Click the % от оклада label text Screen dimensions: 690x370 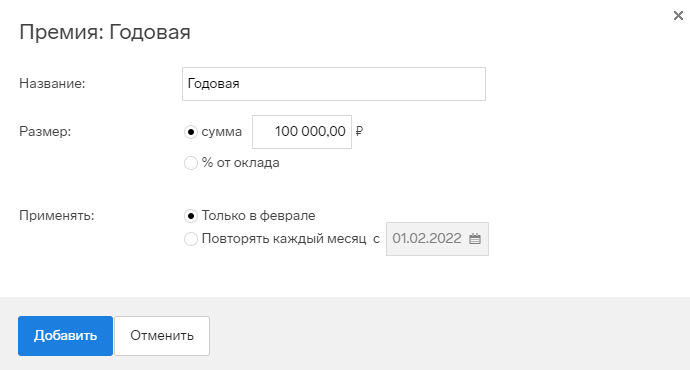click(x=241, y=163)
